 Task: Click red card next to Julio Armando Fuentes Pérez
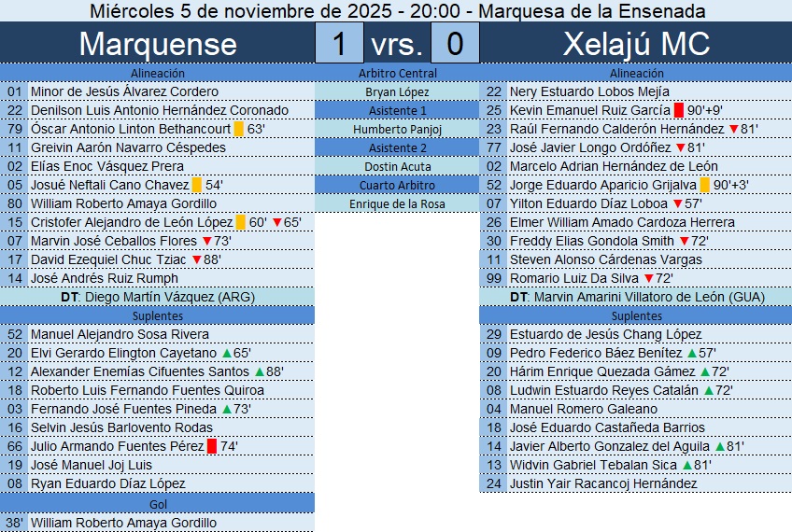point(212,446)
